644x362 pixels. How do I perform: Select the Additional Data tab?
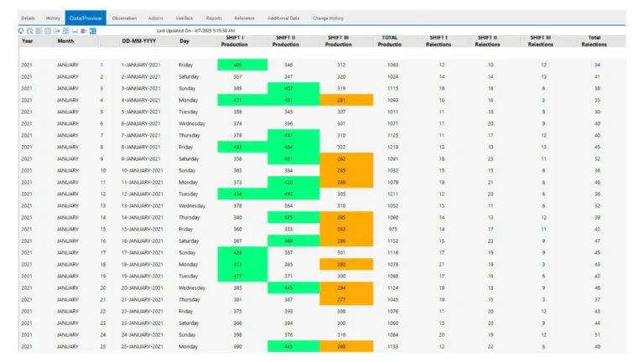283,18
